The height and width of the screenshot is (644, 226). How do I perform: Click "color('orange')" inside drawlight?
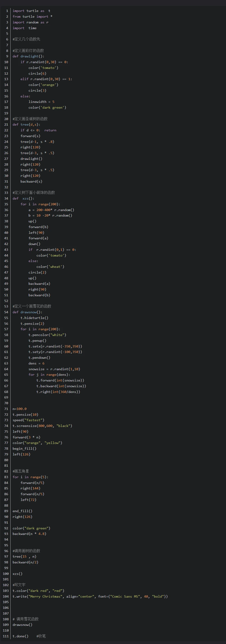(x=43, y=85)
